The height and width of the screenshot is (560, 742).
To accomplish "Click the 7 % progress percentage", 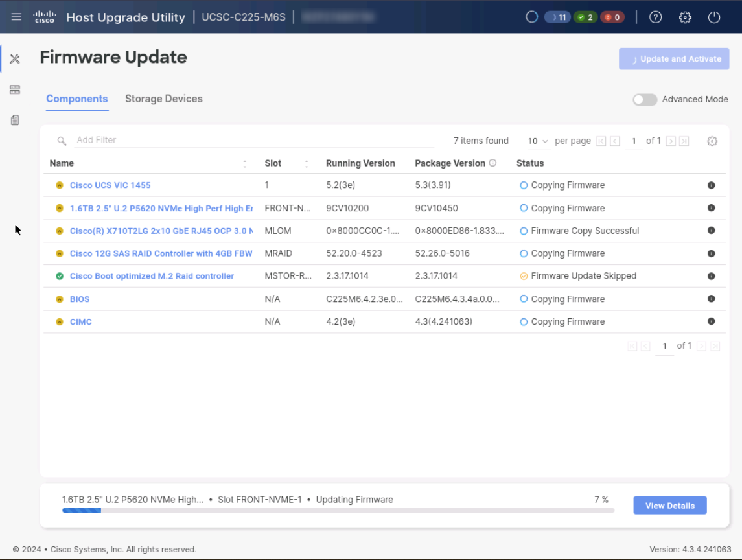I will (601, 500).
